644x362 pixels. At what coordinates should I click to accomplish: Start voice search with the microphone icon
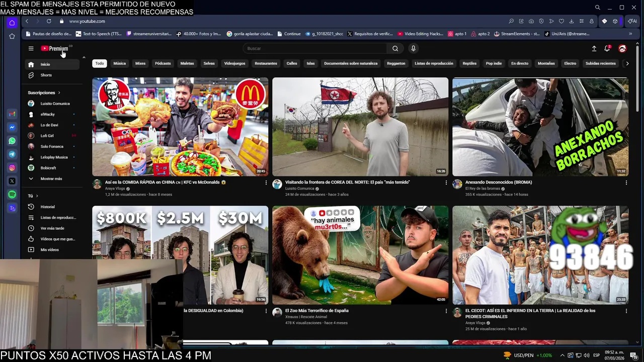[413, 48]
